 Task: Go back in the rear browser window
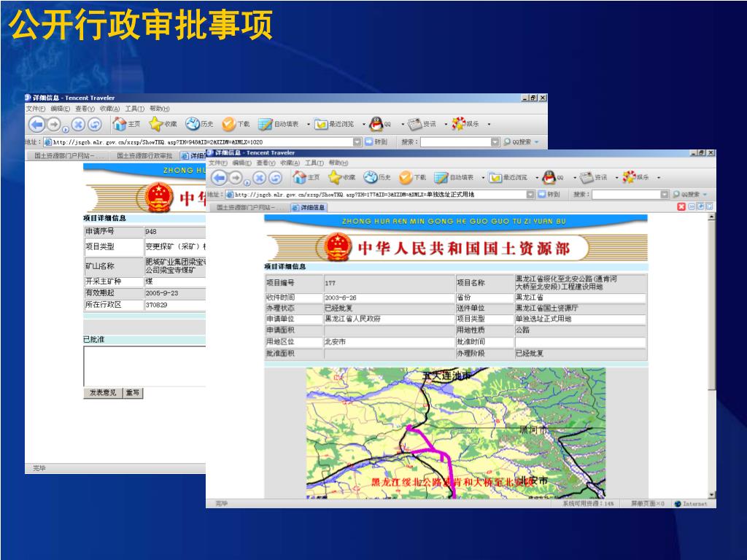[36, 124]
